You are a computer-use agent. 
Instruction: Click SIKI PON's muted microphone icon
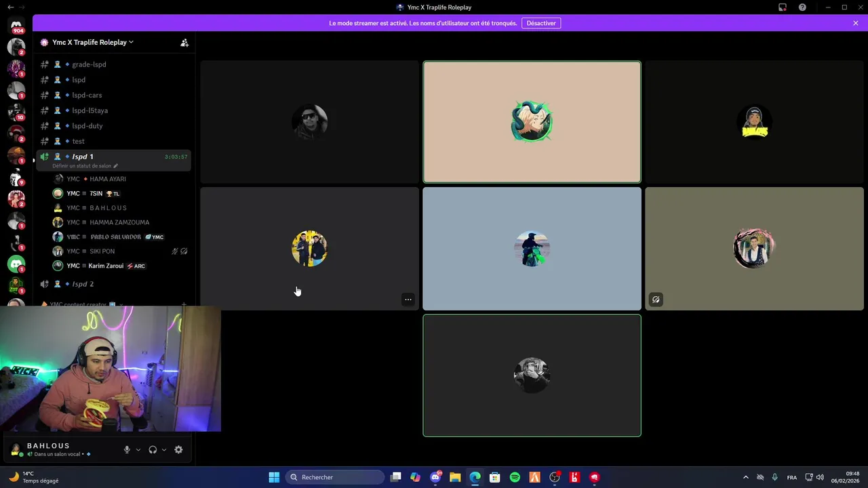(x=175, y=251)
